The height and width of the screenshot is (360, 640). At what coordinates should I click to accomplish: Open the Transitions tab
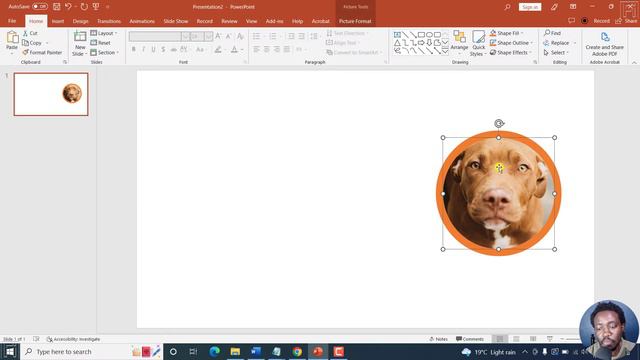coord(109,21)
